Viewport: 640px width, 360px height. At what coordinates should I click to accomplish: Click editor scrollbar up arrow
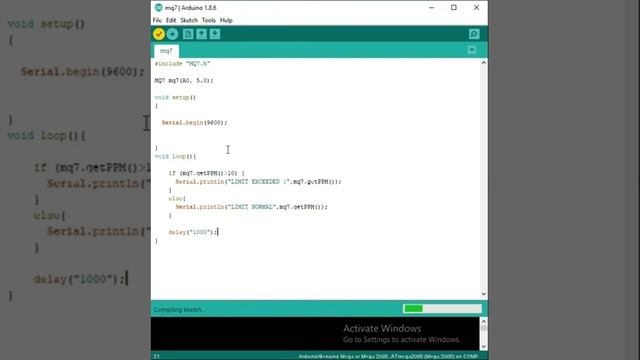pos(483,62)
